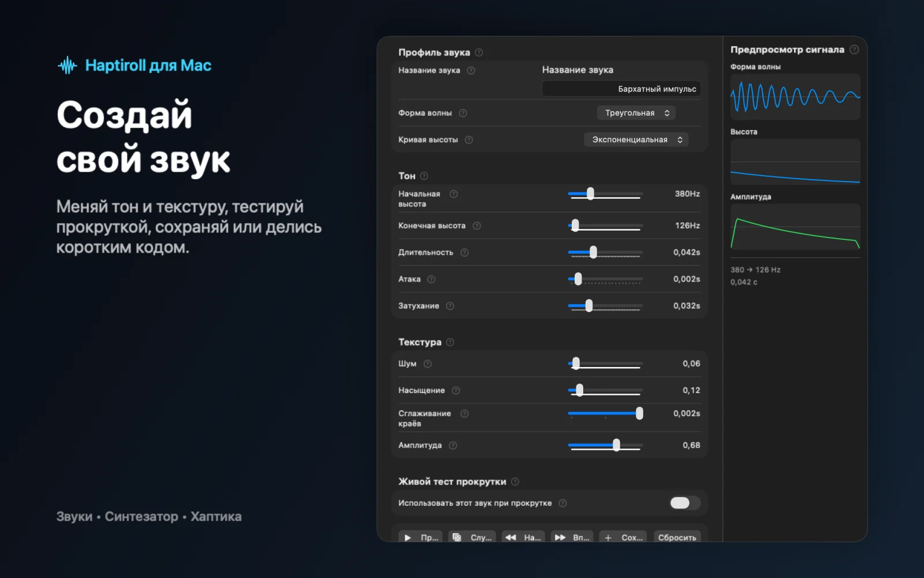Click help icon next to Начальная высота

(x=453, y=194)
